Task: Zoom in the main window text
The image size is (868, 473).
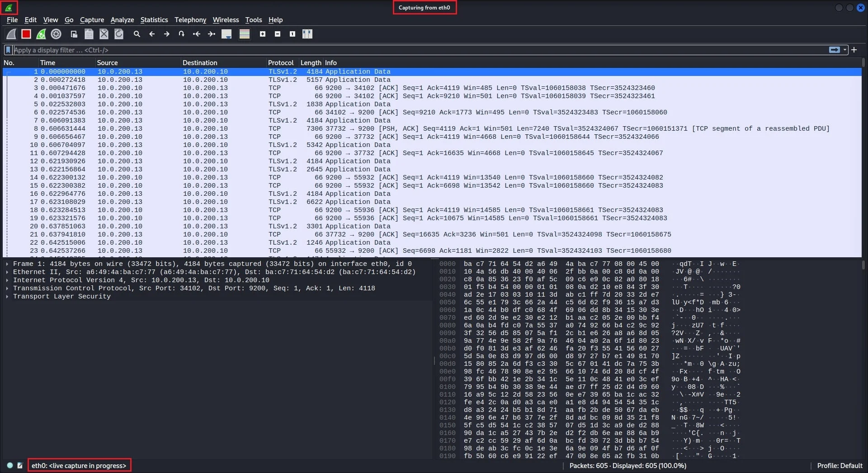Action: (x=263, y=34)
